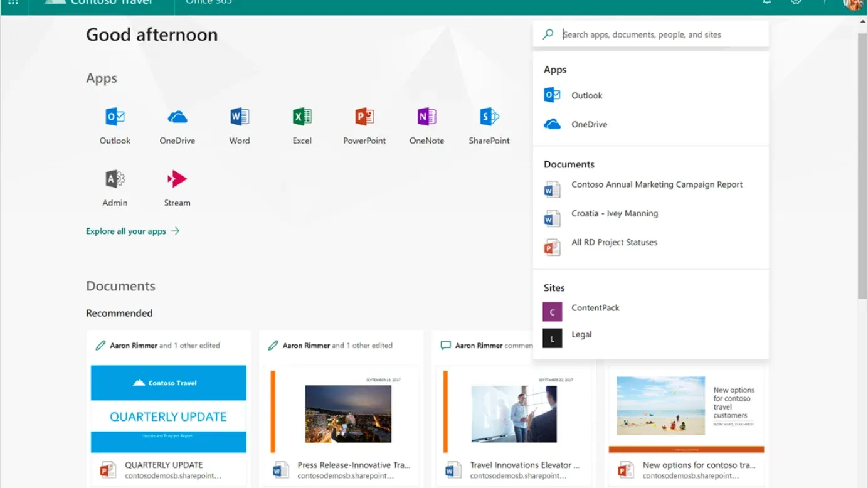Image resolution: width=868 pixels, height=488 pixels.
Task: Click the magnifier icon in the search box
Action: pos(548,34)
